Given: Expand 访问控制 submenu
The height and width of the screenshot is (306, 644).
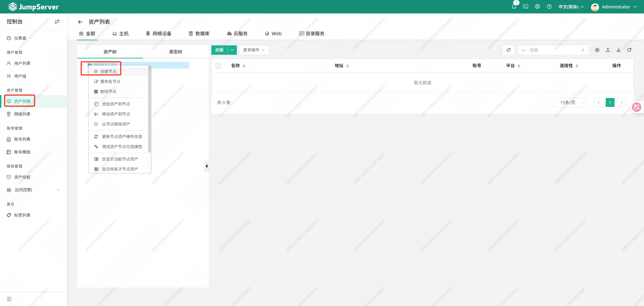Looking at the screenshot, I should coord(34,190).
